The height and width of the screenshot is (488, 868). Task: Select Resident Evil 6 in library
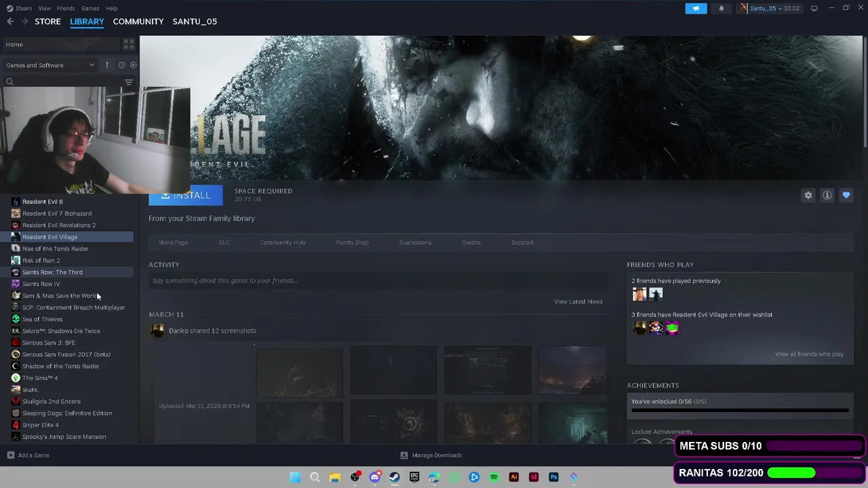coord(42,201)
